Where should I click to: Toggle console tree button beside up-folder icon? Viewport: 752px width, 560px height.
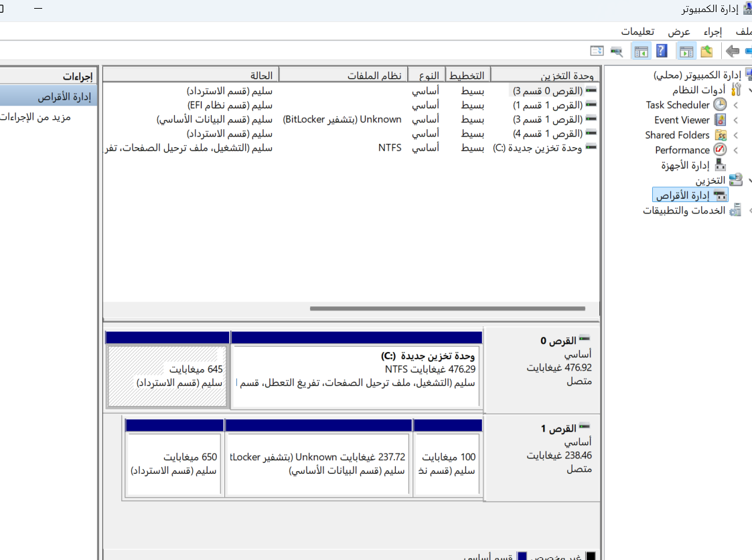coord(686,51)
